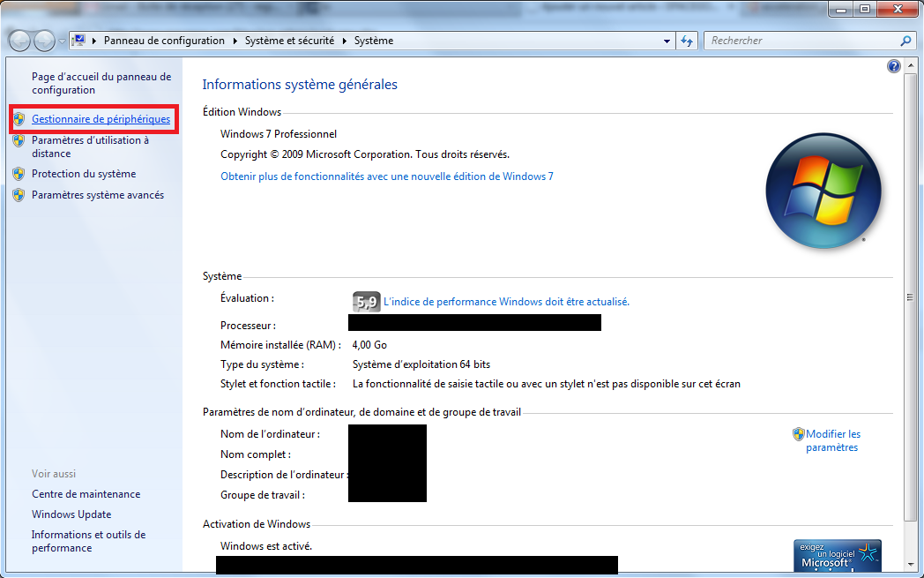Click the Windows logo orb
The width and height of the screenshot is (924, 578).
pos(823,191)
